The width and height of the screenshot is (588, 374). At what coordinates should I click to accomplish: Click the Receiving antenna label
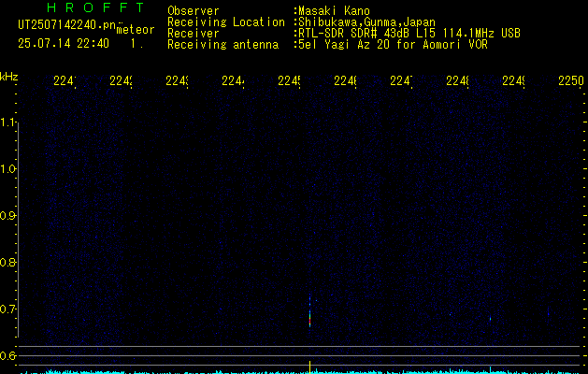pyautogui.click(x=223, y=45)
